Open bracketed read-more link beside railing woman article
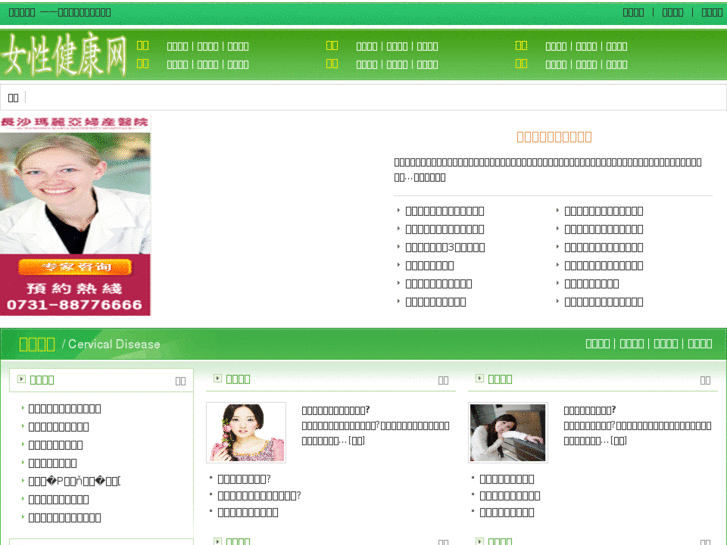 point(619,441)
